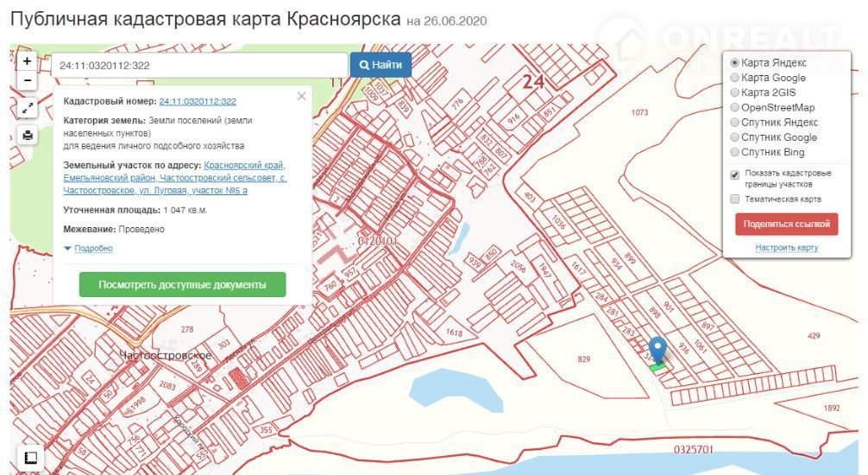Image resolution: width=868 pixels, height=475 pixels.
Task: Select the Карта Google radio option
Action: [735, 78]
